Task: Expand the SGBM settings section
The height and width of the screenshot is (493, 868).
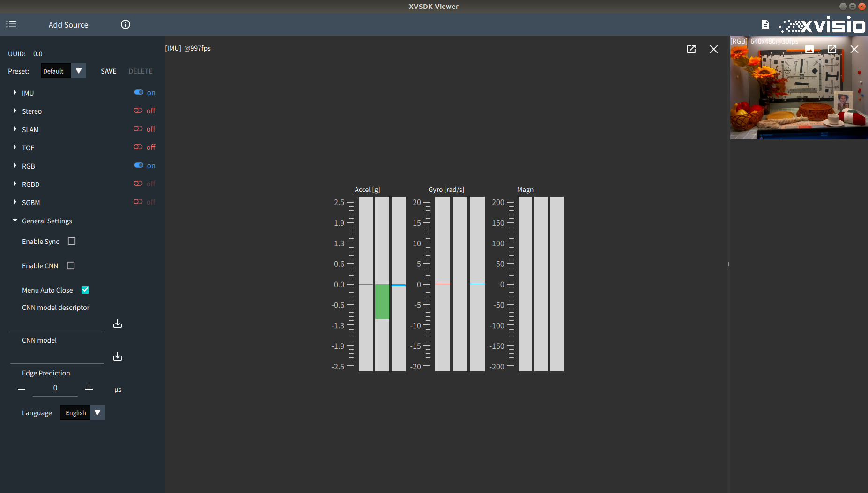Action: pyautogui.click(x=15, y=202)
